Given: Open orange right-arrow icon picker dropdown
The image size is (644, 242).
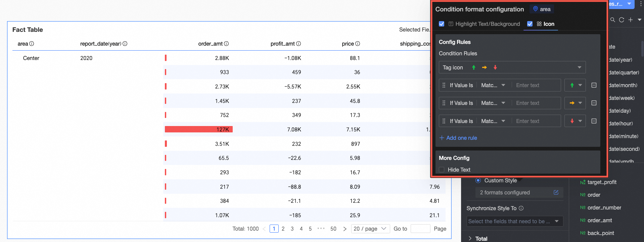Looking at the screenshot, I should tap(575, 103).
